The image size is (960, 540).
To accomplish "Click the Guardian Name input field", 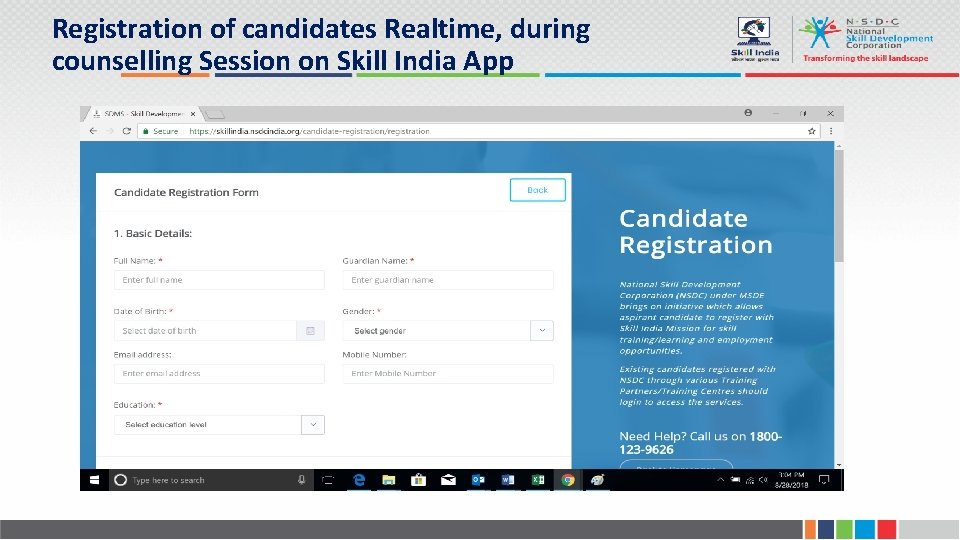I will 448,280.
